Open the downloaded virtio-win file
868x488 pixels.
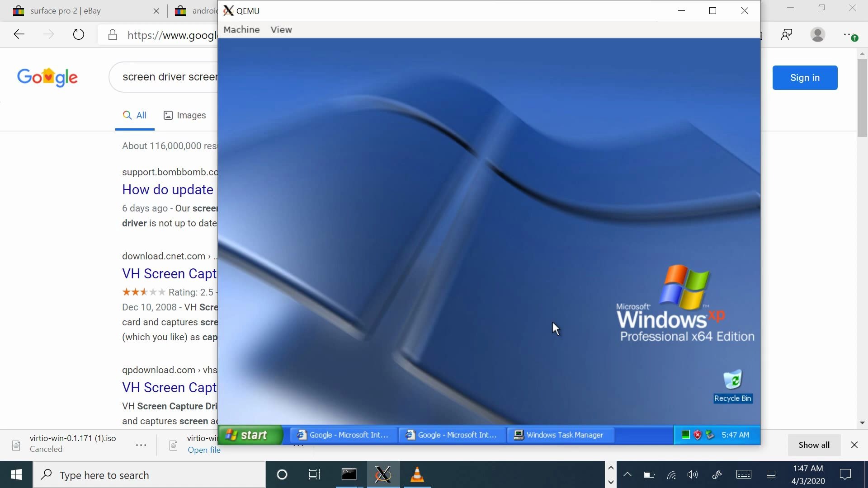click(204, 450)
